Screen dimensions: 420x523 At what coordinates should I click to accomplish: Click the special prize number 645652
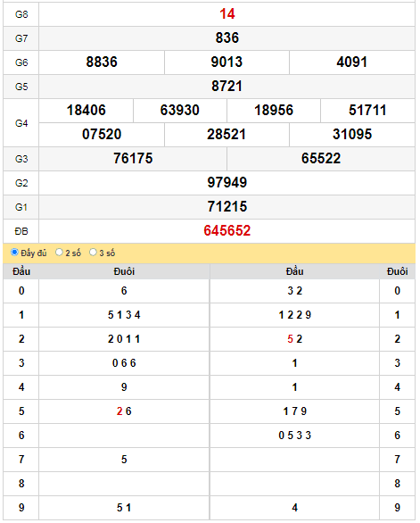click(x=227, y=231)
